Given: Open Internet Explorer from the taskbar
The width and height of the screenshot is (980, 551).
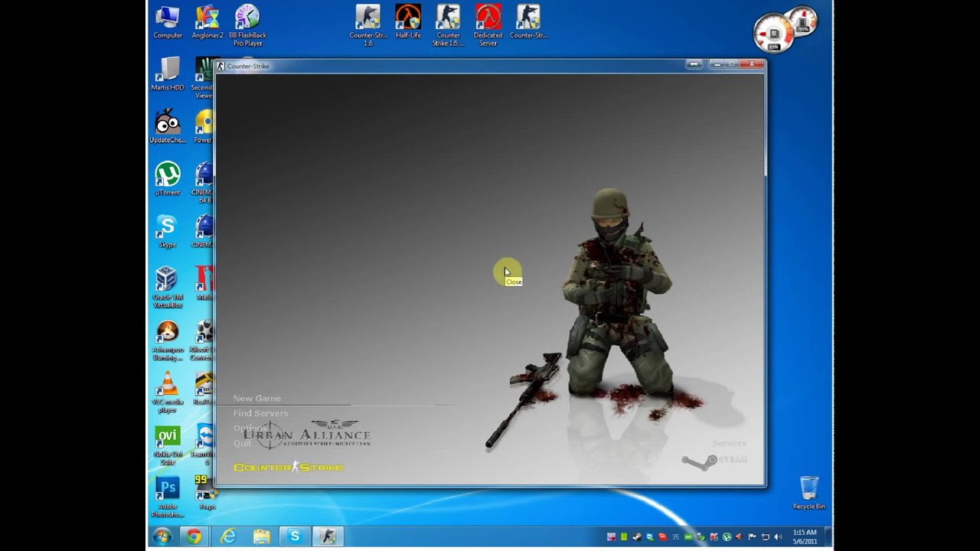Looking at the screenshot, I should click(x=228, y=536).
